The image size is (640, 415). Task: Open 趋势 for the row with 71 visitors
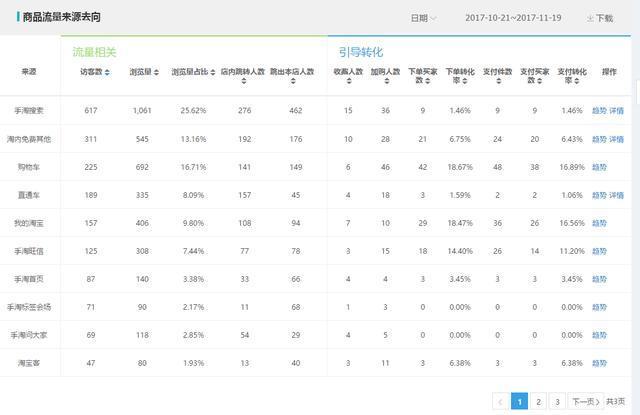click(x=599, y=307)
